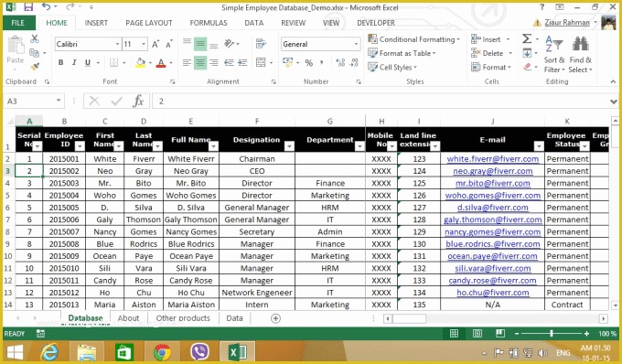The width and height of the screenshot is (622, 364).
Task: Click the zoom slider handle
Action: pyautogui.click(x=552, y=334)
